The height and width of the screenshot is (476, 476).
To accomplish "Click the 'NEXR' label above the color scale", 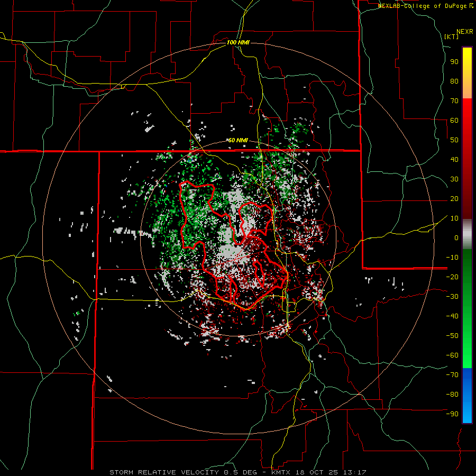I will pos(465,32).
